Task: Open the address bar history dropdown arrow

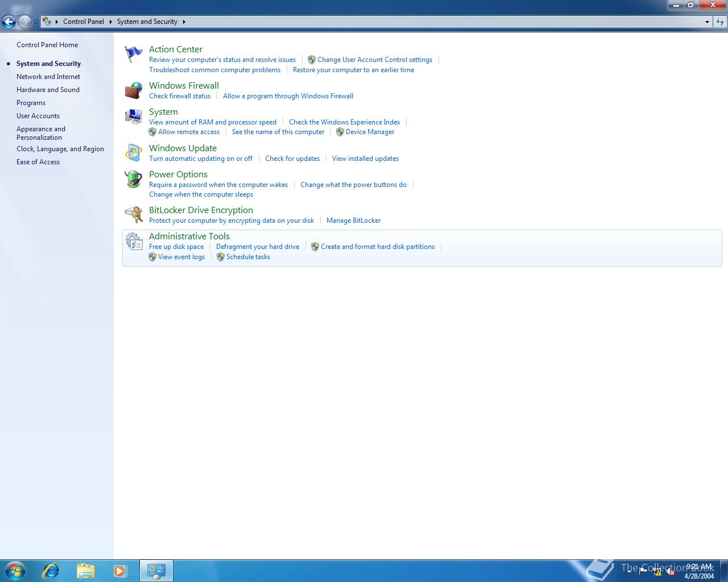Action: coord(707,22)
